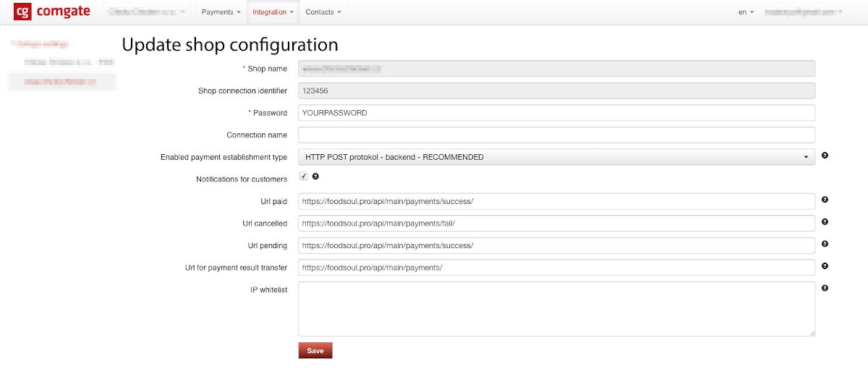Viewport: 868px width, 377px height.
Task: Click the empty Connection name field
Action: 556,135
